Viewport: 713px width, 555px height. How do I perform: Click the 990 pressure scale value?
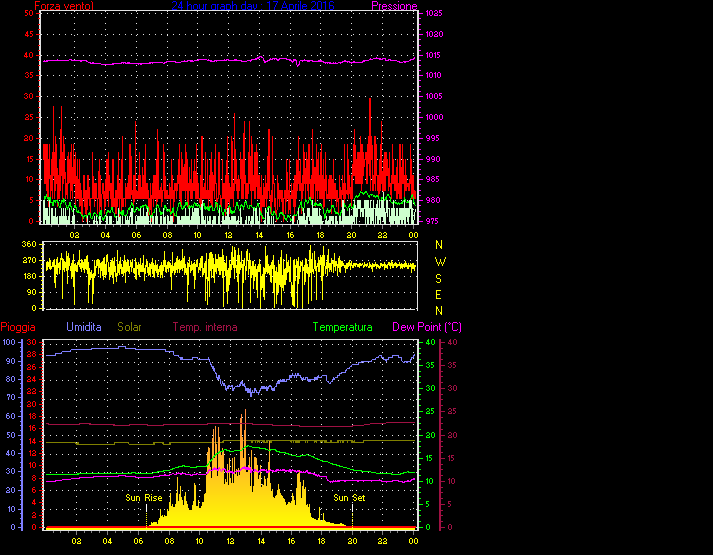[432, 159]
